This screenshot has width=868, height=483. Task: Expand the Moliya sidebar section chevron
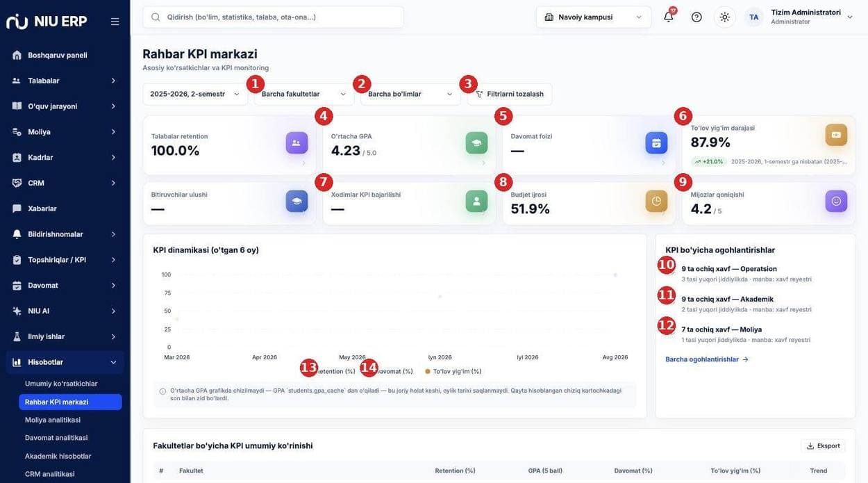pos(113,132)
